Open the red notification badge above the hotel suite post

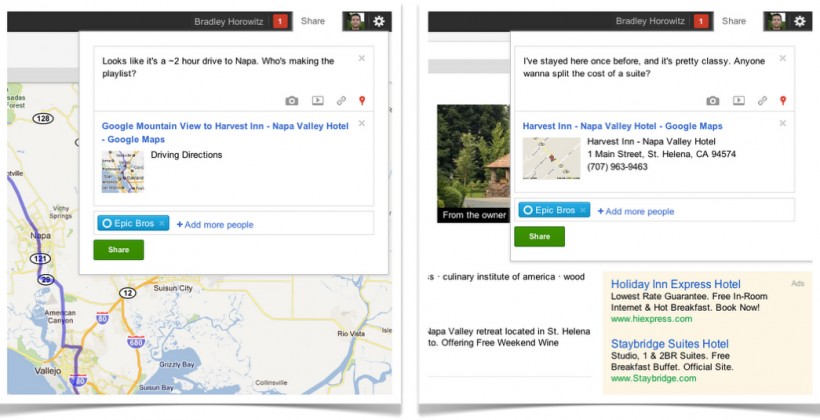701,21
